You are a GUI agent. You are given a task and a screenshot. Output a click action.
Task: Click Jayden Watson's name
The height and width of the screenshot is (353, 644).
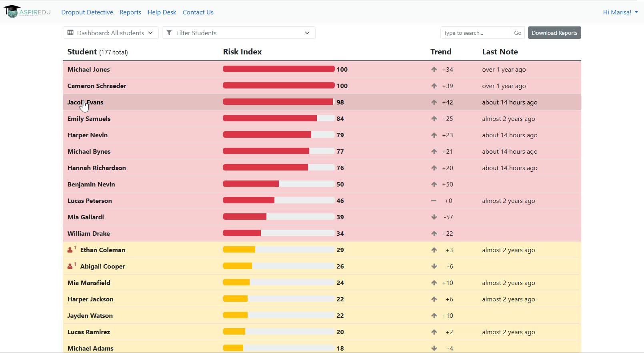point(90,316)
